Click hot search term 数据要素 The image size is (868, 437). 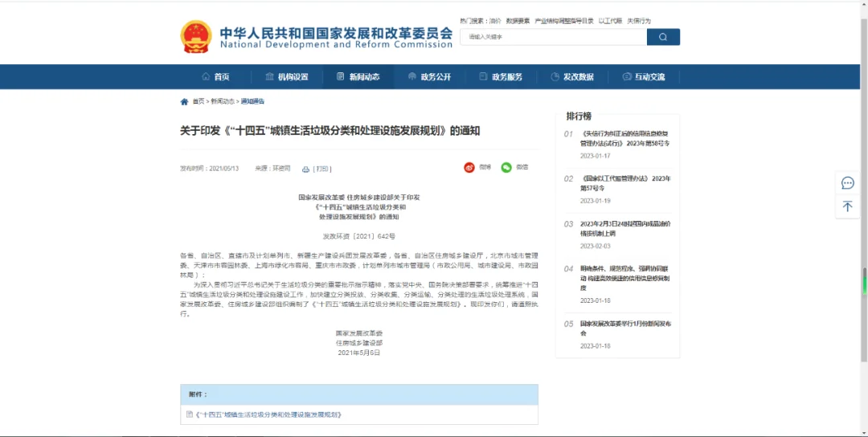coord(518,21)
